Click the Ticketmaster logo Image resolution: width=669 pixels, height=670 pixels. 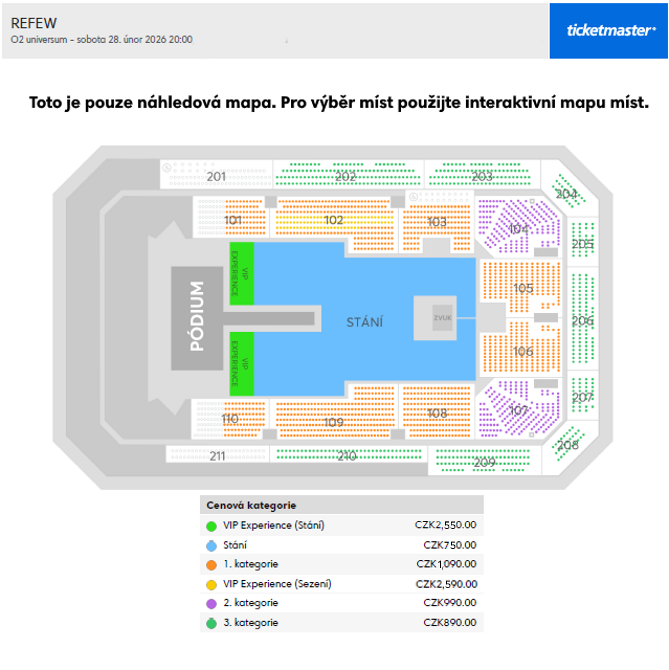pyautogui.click(x=610, y=30)
